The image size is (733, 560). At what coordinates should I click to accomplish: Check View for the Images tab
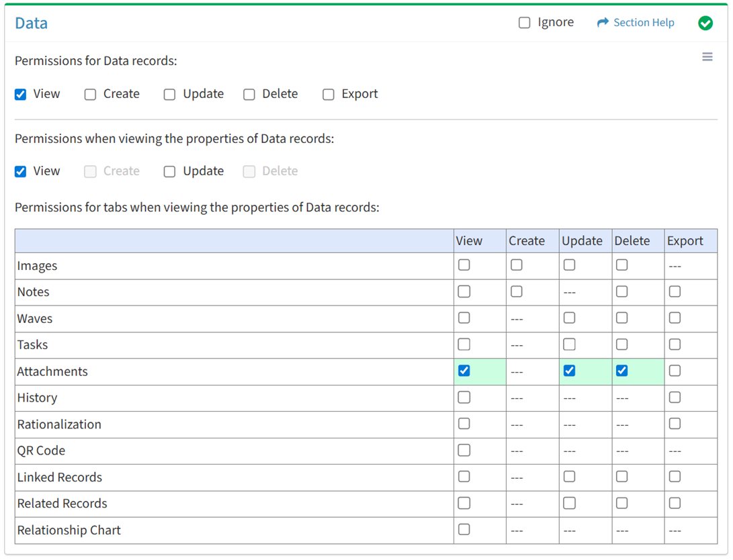[x=464, y=265]
